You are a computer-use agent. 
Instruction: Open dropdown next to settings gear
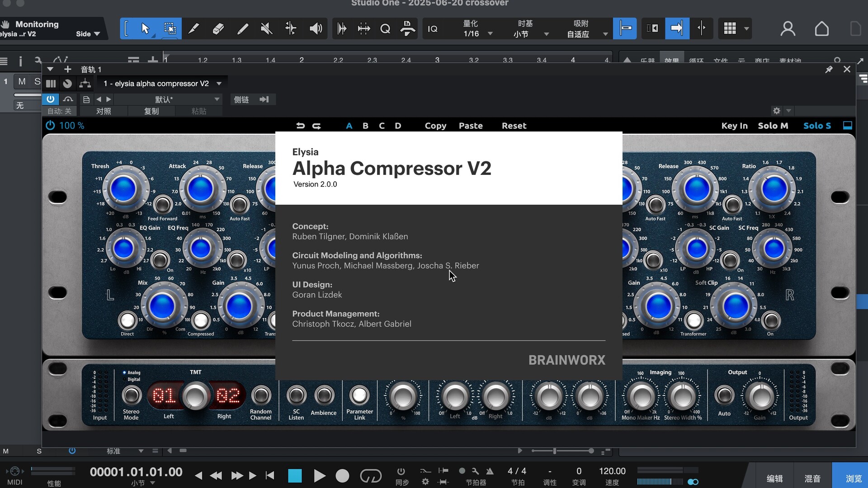coord(788,111)
